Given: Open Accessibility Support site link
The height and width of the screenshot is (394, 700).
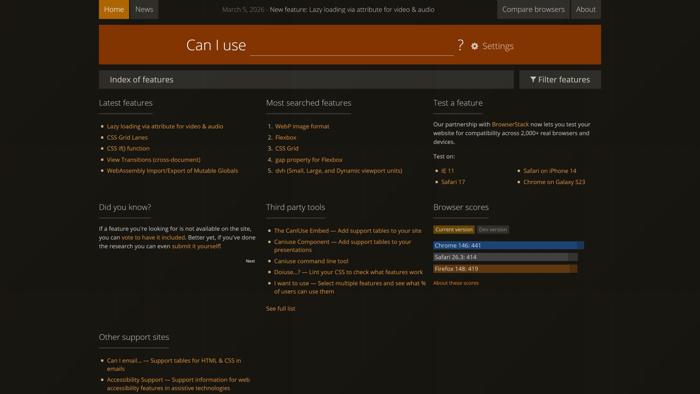Looking at the screenshot, I should 178,384.
